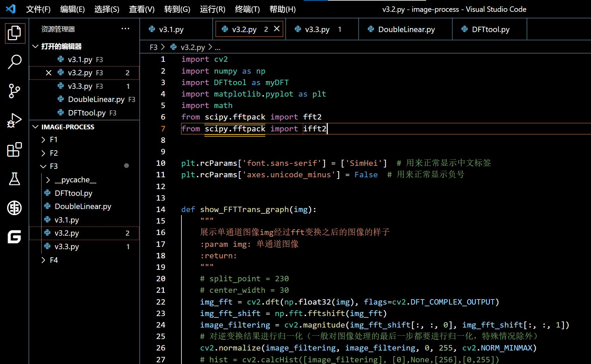Open the 帮助(H) menu
Viewport: 591px width, 364px height.
282,9
